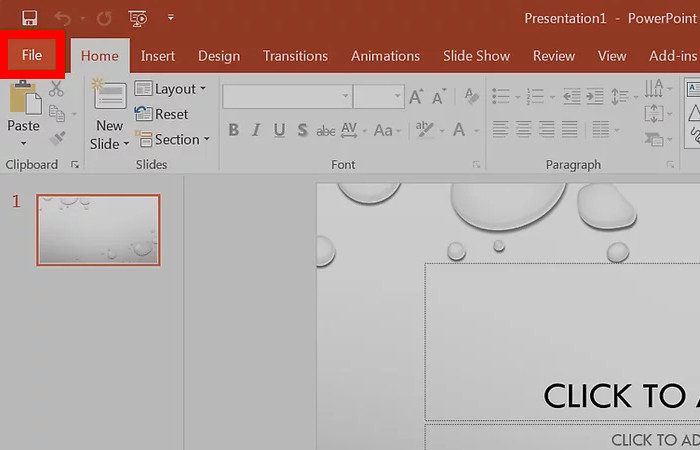Clear all formatting eraser icon
This screenshot has height=450, width=700.
coord(471,96)
